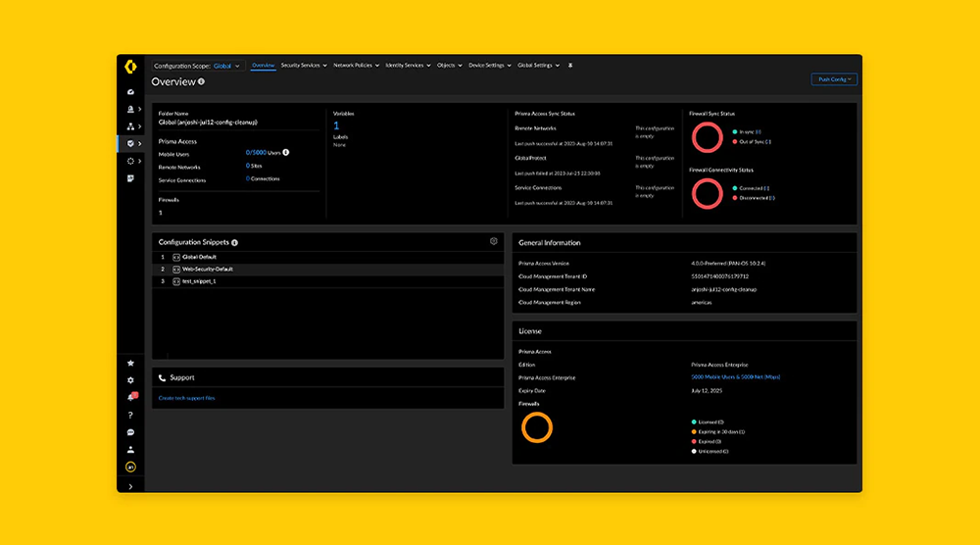Click the Disconnected firewalls count link

pyautogui.click(x=772, y=198)
